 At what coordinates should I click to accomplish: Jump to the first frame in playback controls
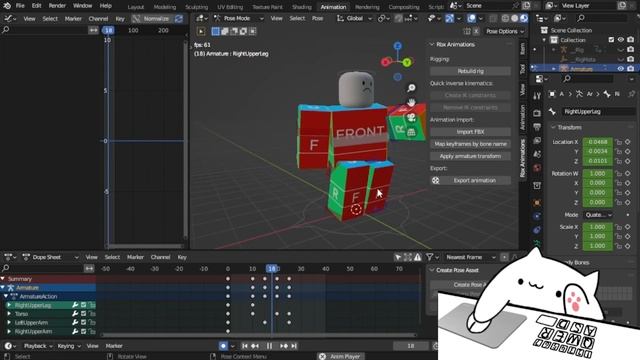[x=245, y=346]
